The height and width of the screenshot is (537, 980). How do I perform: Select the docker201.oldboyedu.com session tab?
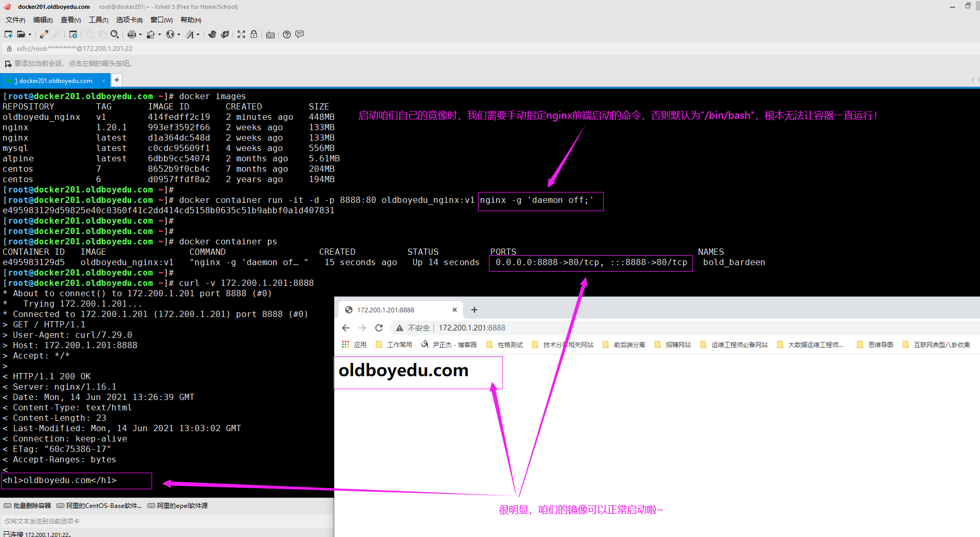point(56,80)
